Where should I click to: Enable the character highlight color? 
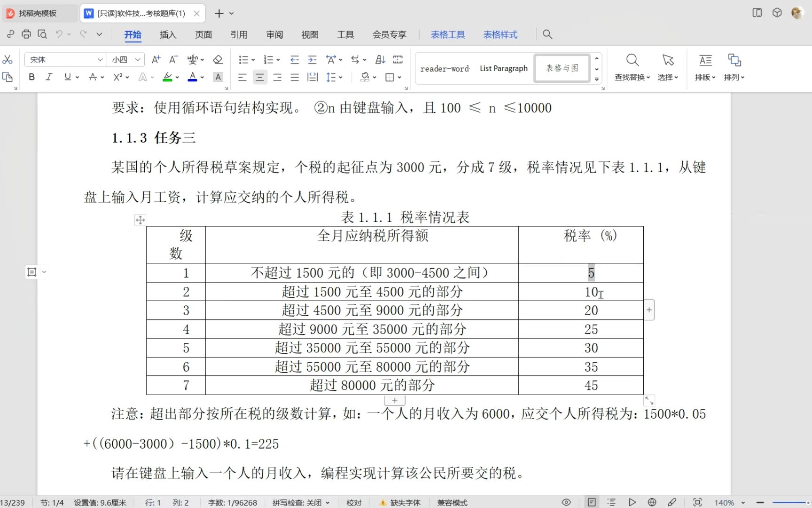(167, 77)
